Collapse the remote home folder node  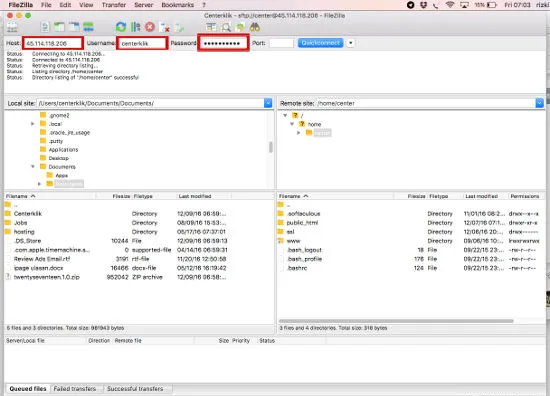tap(292, 124)
